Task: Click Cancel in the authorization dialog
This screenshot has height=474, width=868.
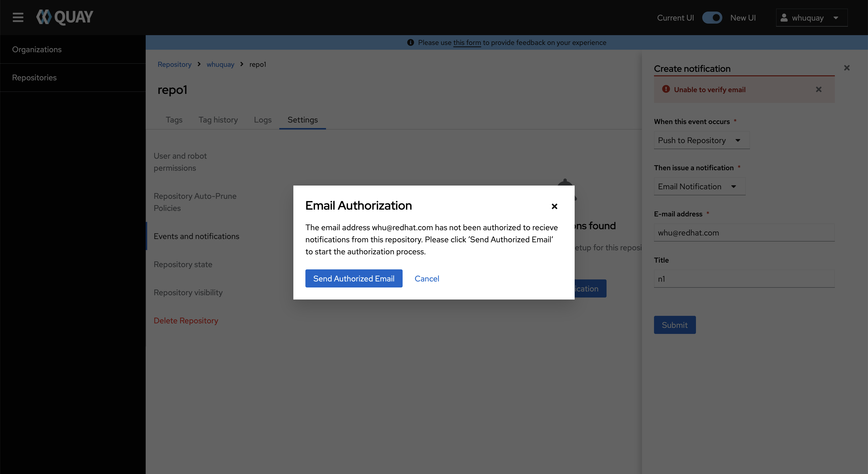Action: coord(426,278)
